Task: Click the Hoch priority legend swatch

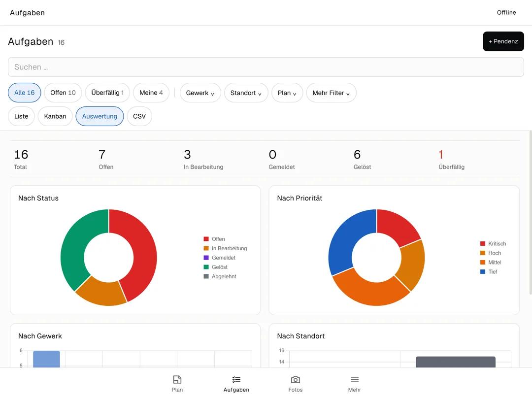Action: [x=483, y=253]
